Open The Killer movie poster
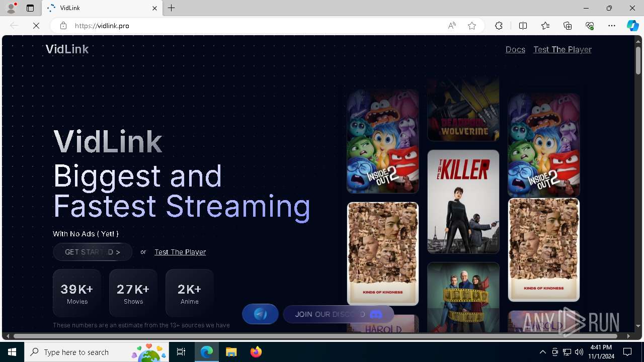 click(x=463, y=202)
